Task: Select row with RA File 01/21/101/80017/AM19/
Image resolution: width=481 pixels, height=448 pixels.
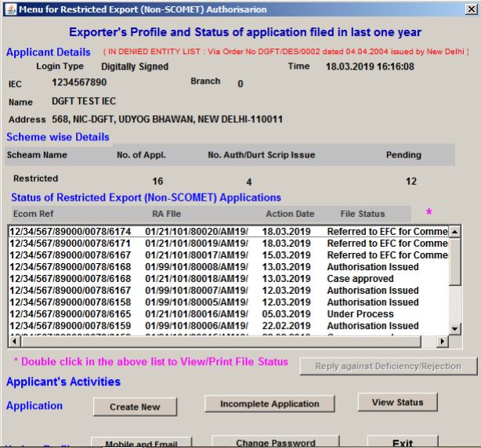Action: 229,255
